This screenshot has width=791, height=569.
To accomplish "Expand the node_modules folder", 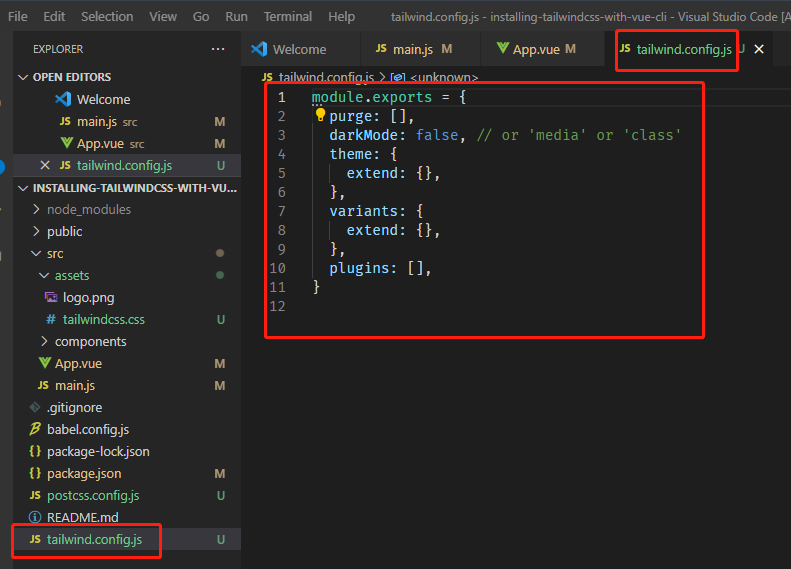I will pos(36,209).
